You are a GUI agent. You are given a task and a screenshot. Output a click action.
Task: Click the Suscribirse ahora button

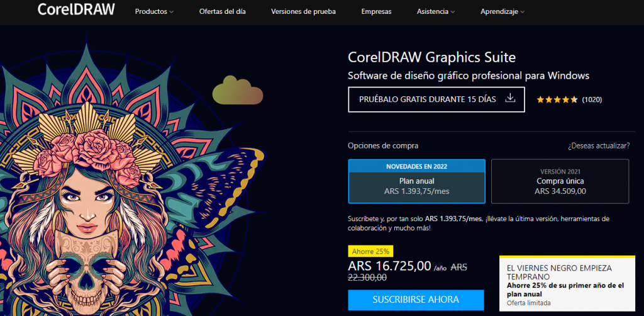coord(416,300)
